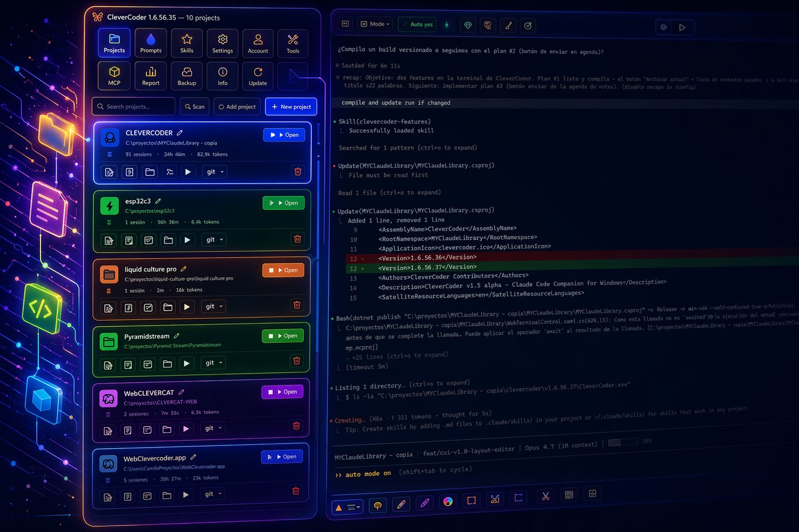The height and width of the screenshot is (532, 799).
Task: Open the liquid culture pro project
Action: coord(283,270)
